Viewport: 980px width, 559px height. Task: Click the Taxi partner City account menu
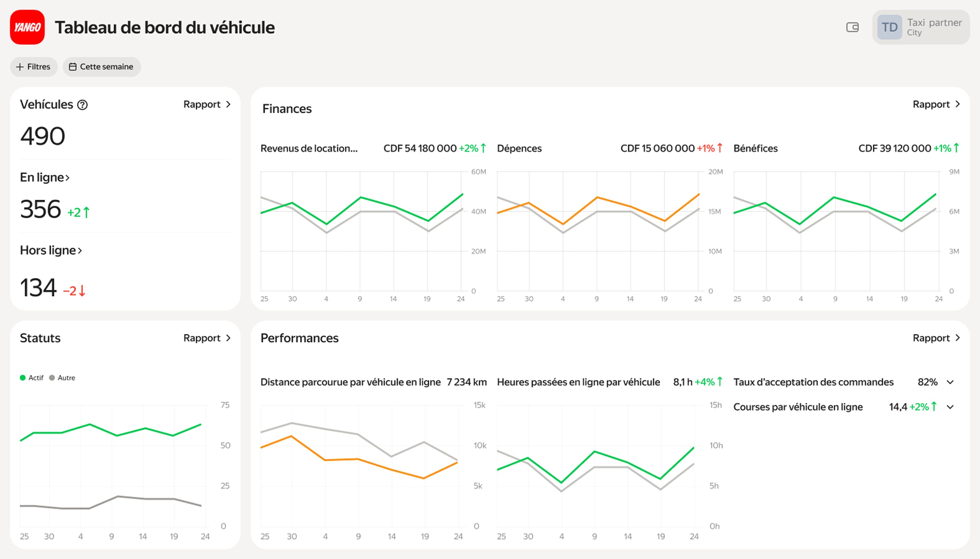(934, 27)
